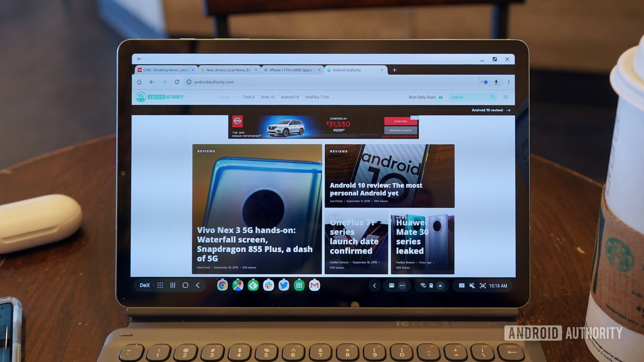Toggle mute icon in system tray

471,286
